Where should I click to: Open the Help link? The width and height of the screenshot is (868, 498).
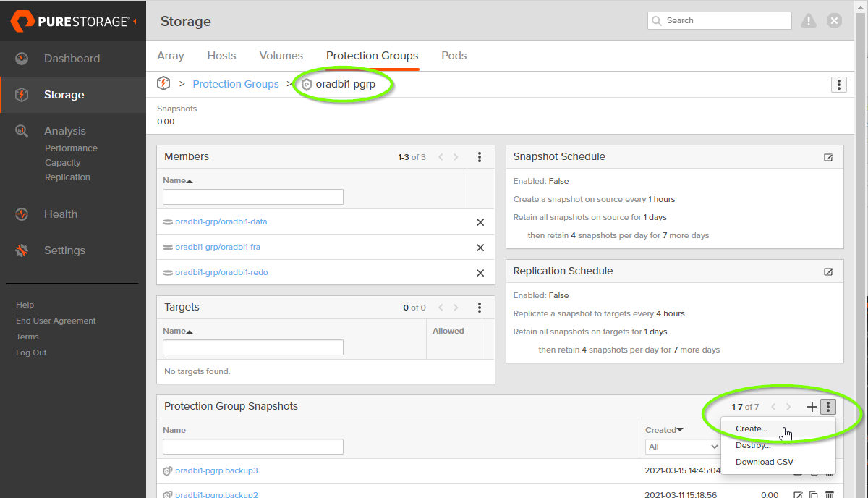pos(25,305)
